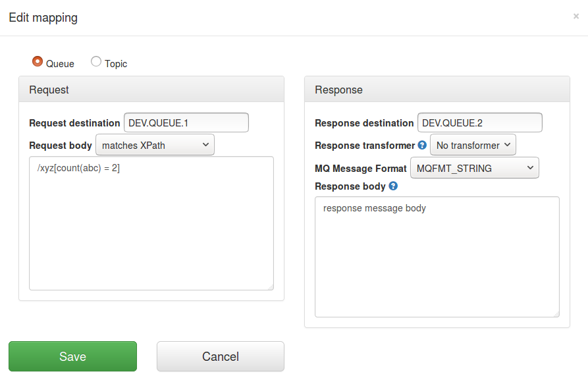
Task: Click the Request destination field showing DEV.QUEUE.1
Action: tap(186, 122)
